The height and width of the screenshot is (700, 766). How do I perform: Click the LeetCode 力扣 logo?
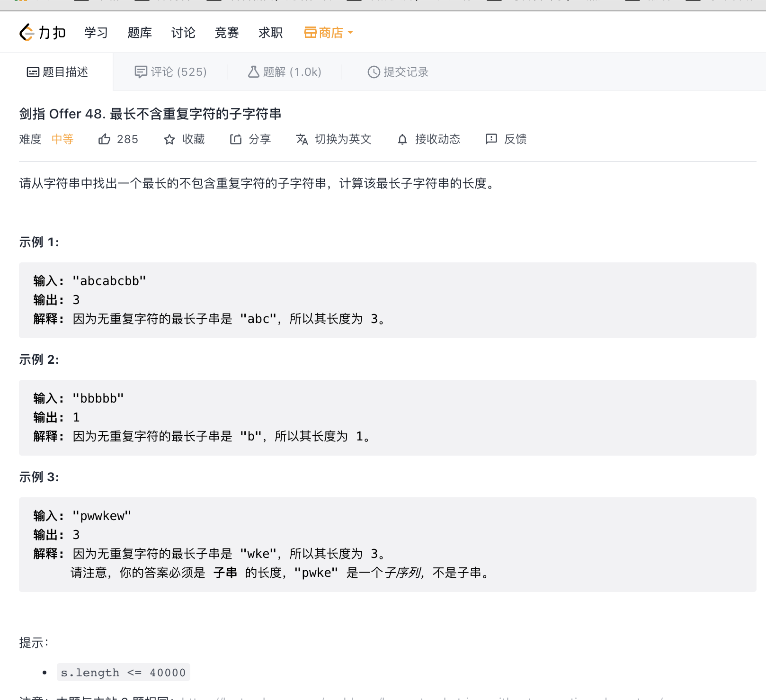tap(42, 33)
